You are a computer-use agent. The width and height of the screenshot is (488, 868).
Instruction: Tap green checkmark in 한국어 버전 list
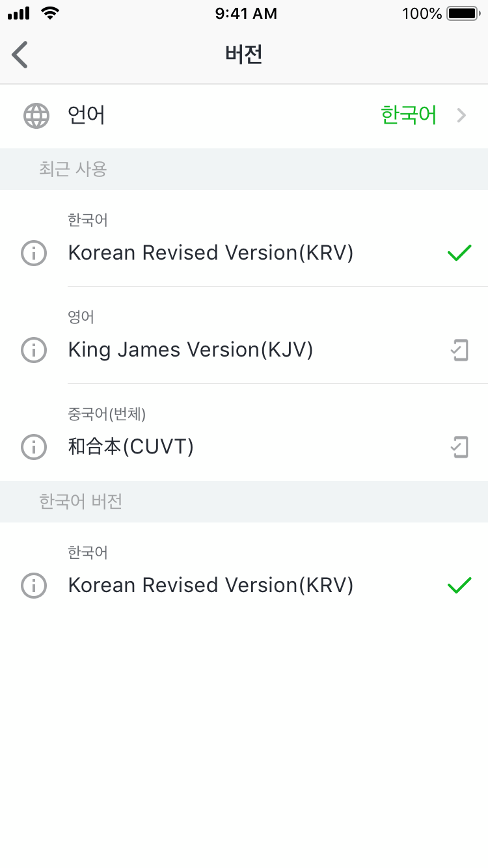459,586
